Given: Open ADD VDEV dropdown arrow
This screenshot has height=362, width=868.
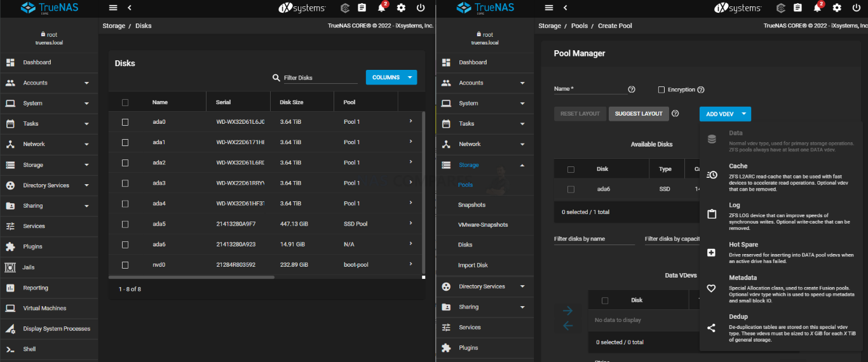Looking at the screenshot, I should (745, 114).
